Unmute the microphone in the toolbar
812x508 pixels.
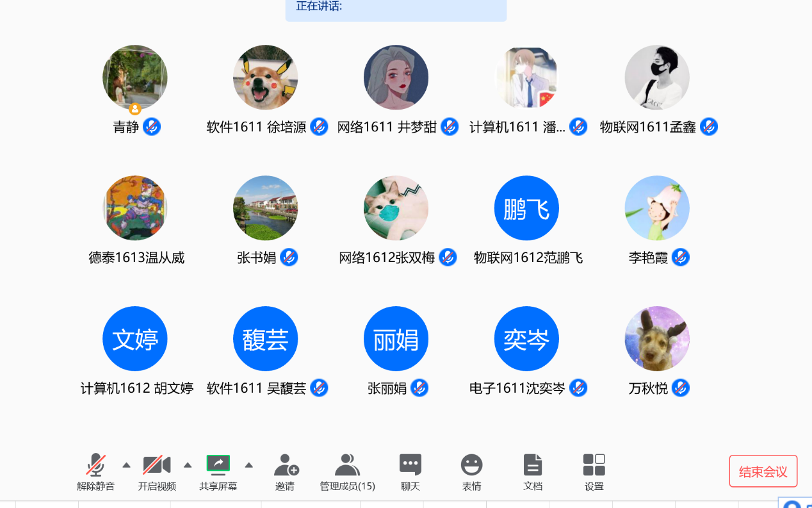[x=96, y=465]
